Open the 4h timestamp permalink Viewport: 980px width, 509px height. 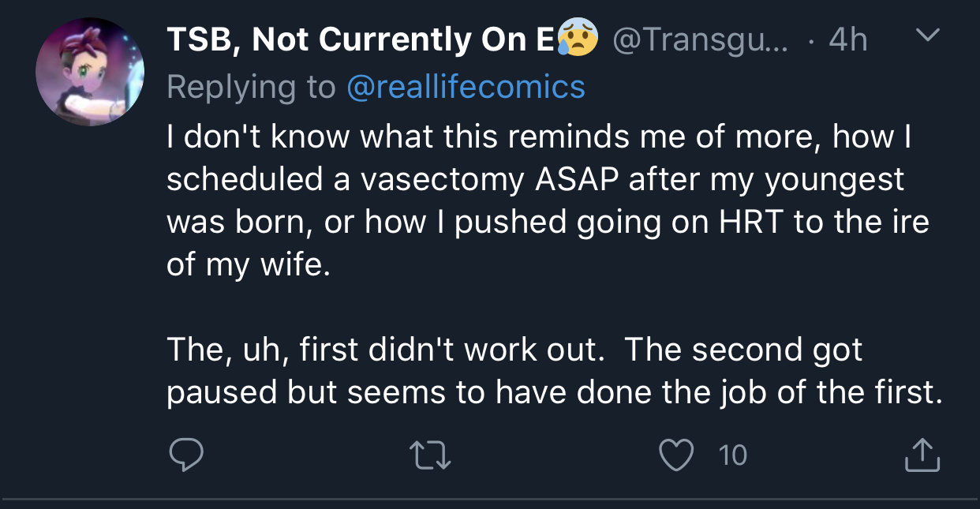(x=848, y=39)
